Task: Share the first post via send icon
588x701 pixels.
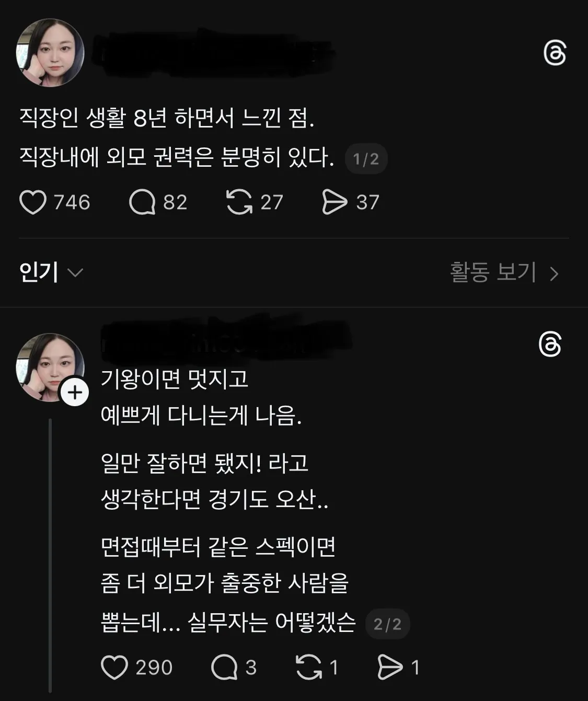Action: [335, 202]
